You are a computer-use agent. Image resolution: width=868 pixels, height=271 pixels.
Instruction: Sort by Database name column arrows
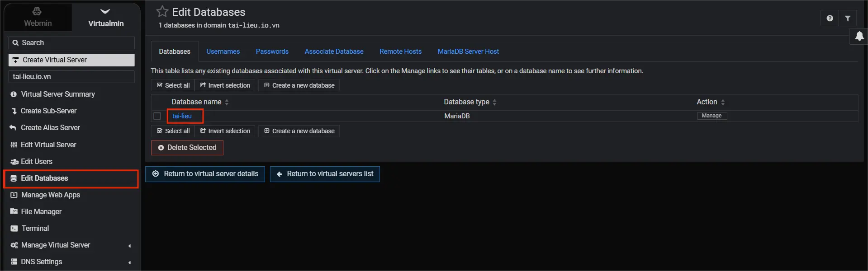pyautogui.click(x=227, y=103)
